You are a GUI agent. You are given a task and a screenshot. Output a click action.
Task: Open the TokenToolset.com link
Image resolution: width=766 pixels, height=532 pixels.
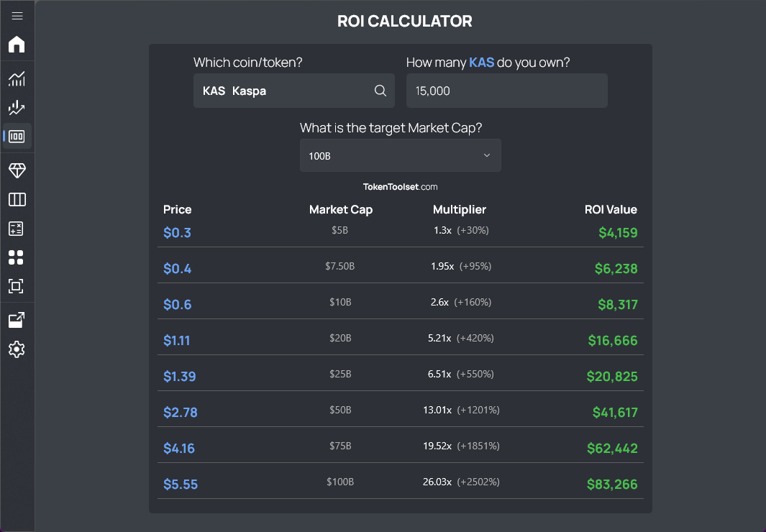point(400,187)
